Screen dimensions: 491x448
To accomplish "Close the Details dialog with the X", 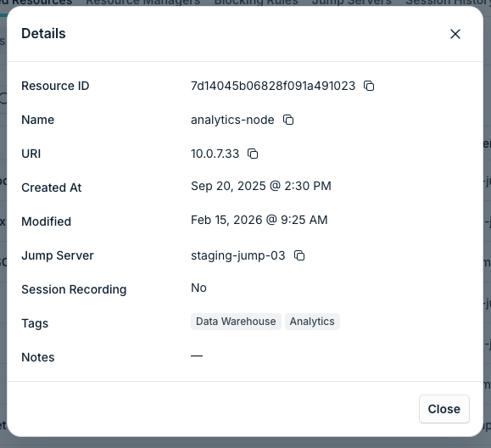I will coord(455,34).
